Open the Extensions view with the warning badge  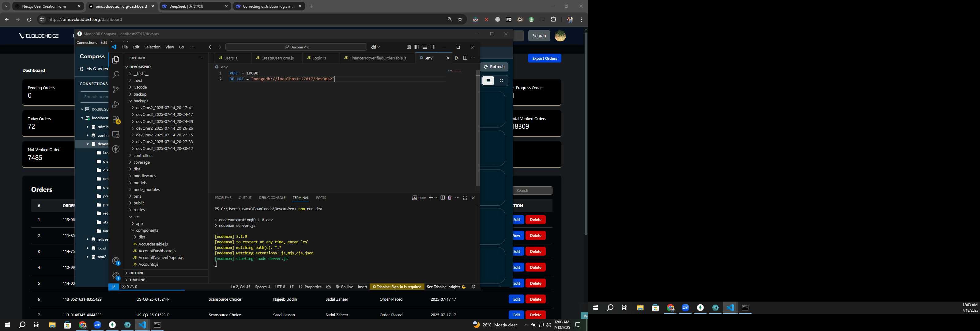(116, 120)
